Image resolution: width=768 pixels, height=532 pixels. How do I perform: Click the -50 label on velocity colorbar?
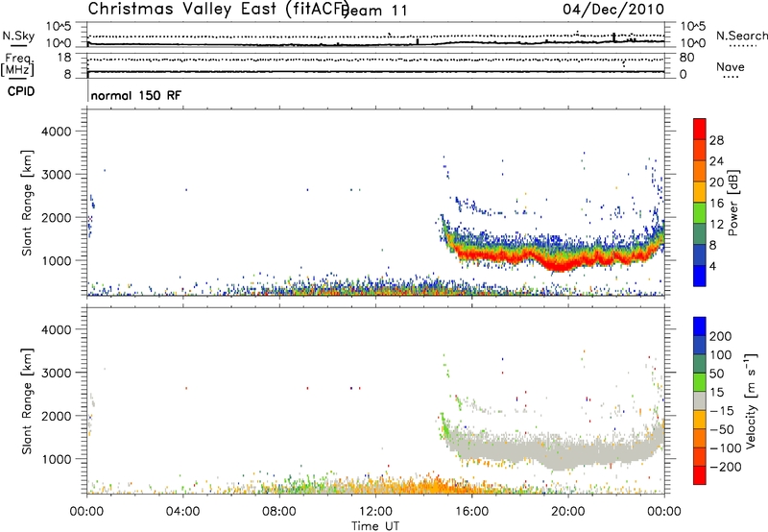coord(722,429)
